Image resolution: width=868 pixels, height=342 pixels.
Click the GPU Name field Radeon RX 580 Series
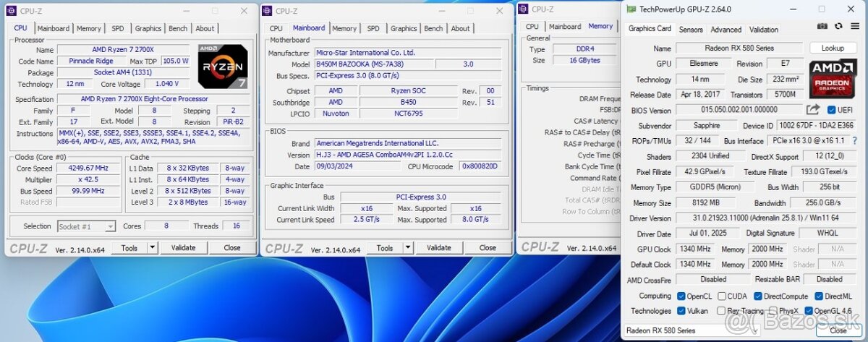[739, 48]
